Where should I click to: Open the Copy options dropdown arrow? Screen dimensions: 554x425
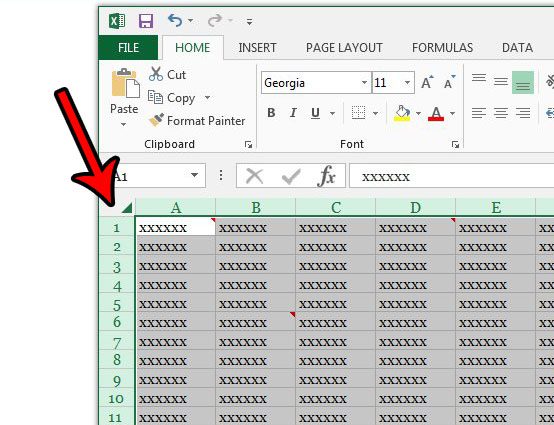coord(207,98)
